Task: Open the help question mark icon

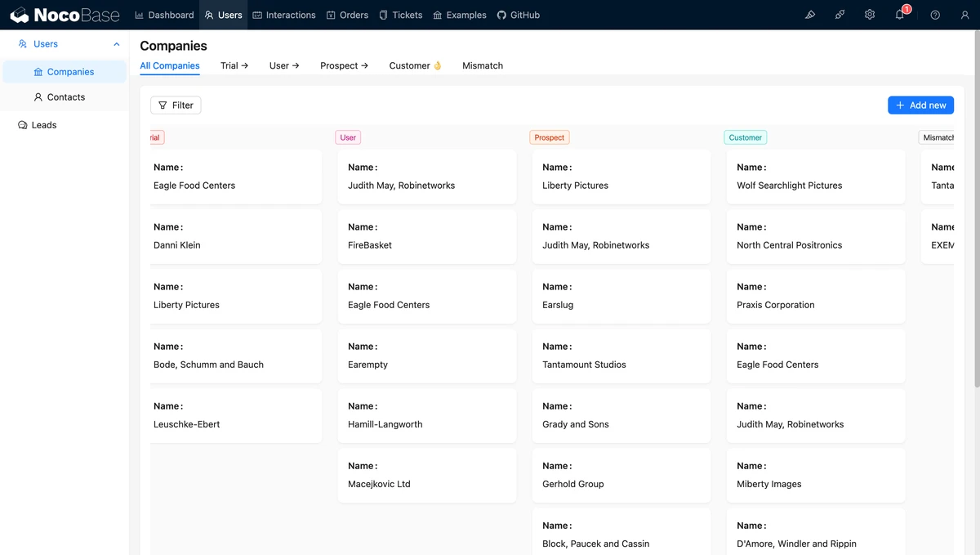Action: point(935,15)
